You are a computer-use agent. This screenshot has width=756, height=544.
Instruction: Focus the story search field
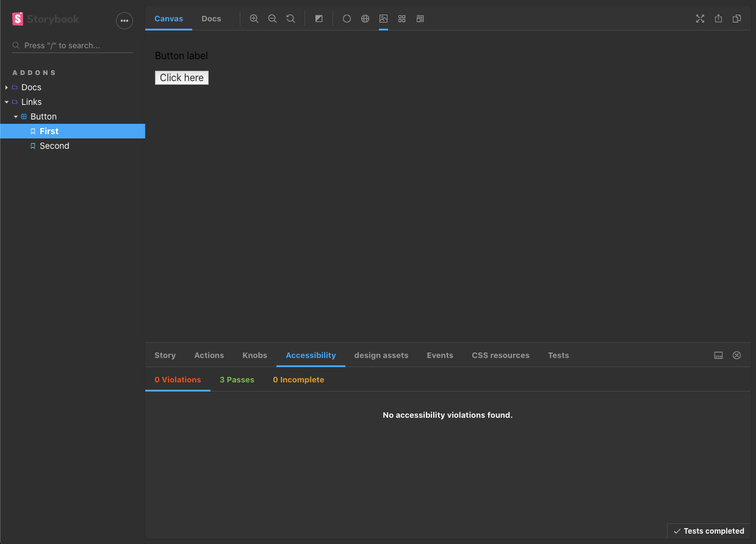73,45
